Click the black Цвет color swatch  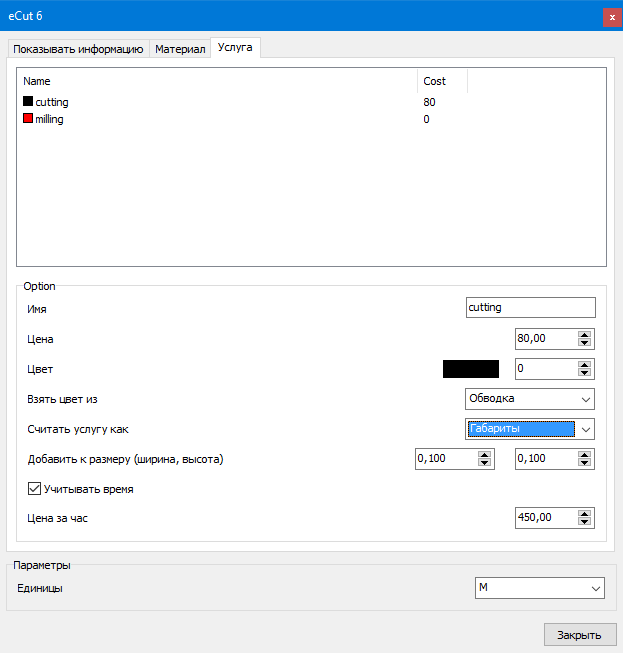coord(470,369)
